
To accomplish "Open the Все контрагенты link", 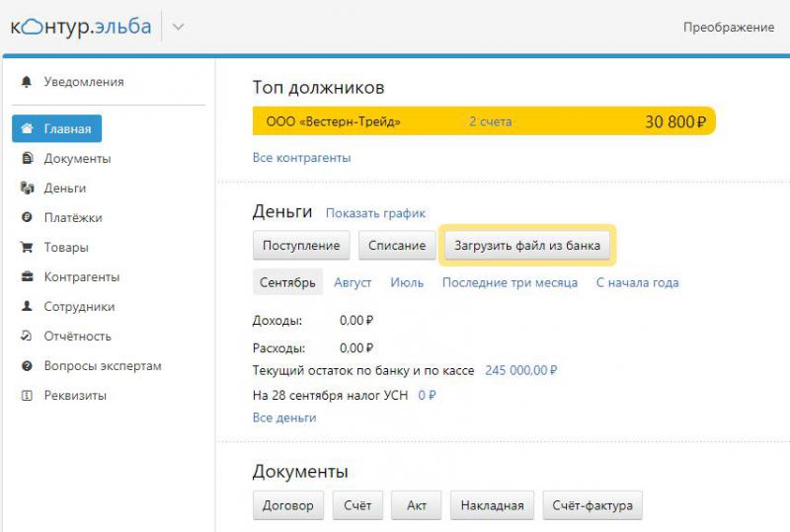I will [x=301, y=157].
